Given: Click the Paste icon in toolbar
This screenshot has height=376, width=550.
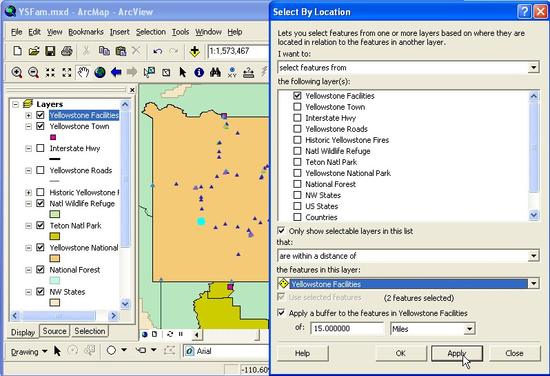Looking at the screenshot, I should click(x=121, y=51).
